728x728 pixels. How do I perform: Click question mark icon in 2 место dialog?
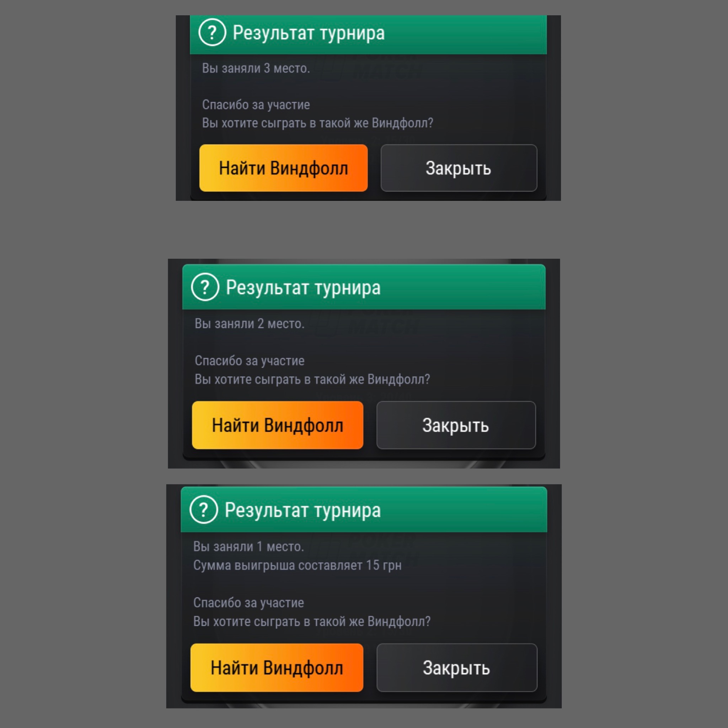click(205, 287)
